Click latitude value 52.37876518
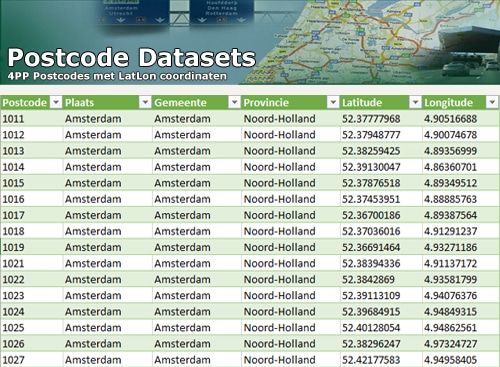Screen dimensions: 500x367 pyautogui.click(x=371, y=183)
